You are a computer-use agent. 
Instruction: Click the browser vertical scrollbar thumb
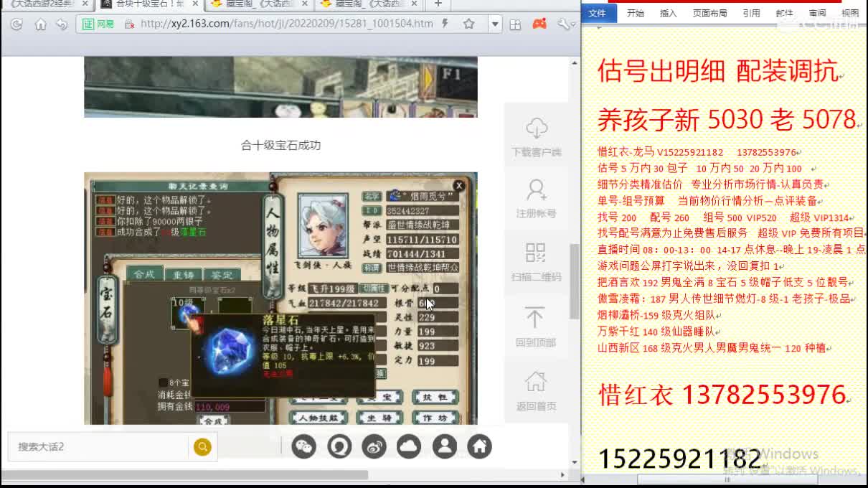click(x=574, y=281)
